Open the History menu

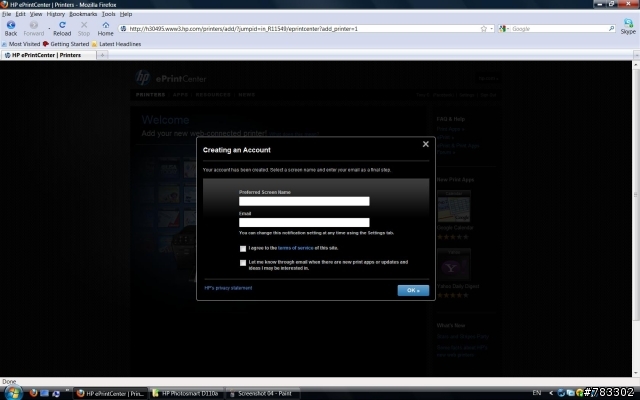click(56, 14)
